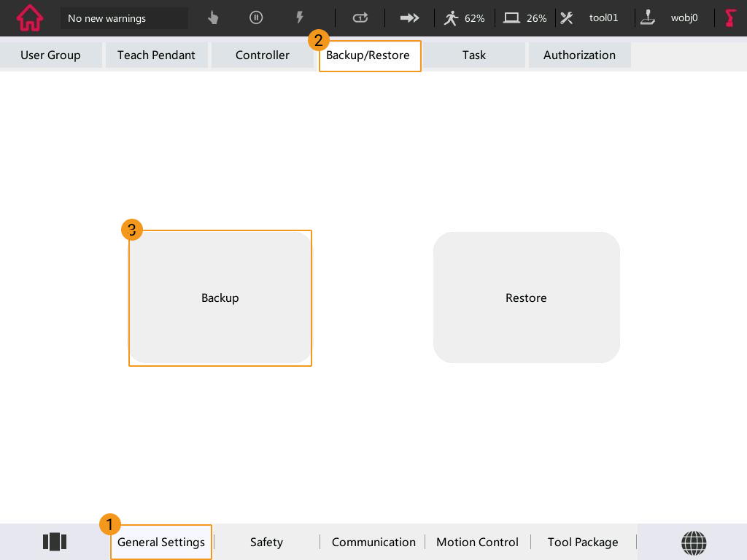
Task: Click the red robot arm icon
Action: click(x=730, y=18)
